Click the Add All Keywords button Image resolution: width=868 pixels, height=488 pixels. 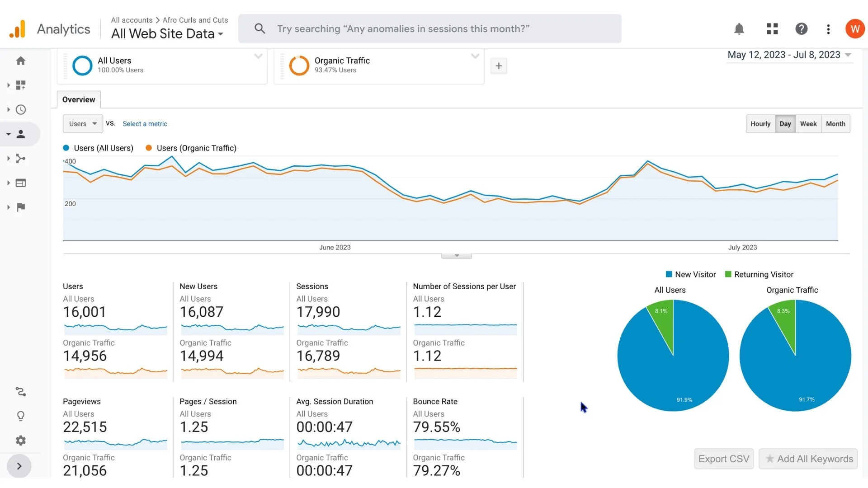click(808, 459)
